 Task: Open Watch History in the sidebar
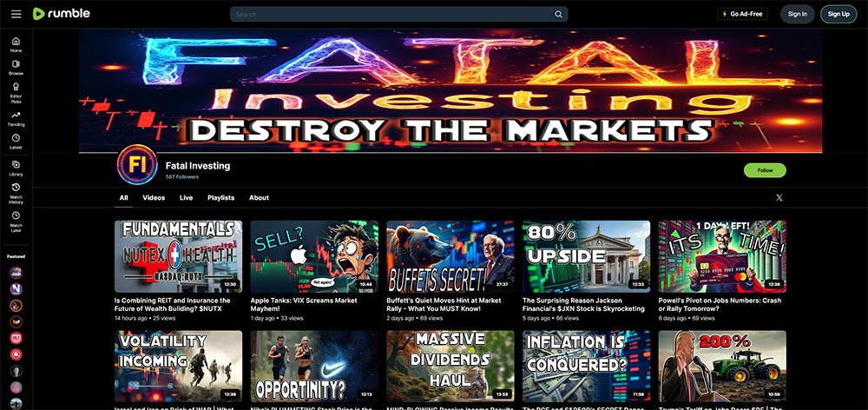(16, 194)
